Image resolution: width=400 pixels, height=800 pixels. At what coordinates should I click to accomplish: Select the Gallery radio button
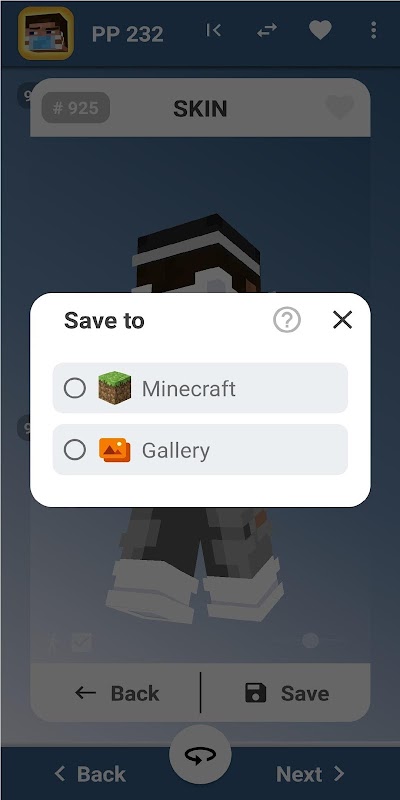(x=75, y=450)
